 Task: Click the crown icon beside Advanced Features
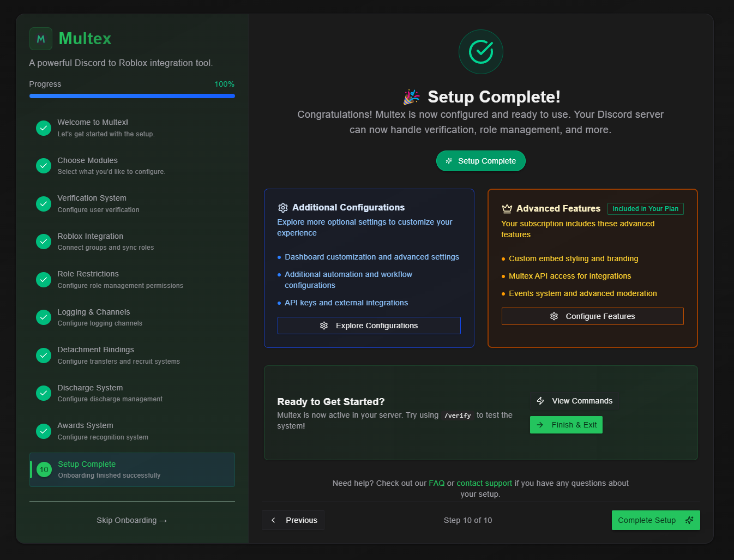pyautogui.click(x=507, y=209)
